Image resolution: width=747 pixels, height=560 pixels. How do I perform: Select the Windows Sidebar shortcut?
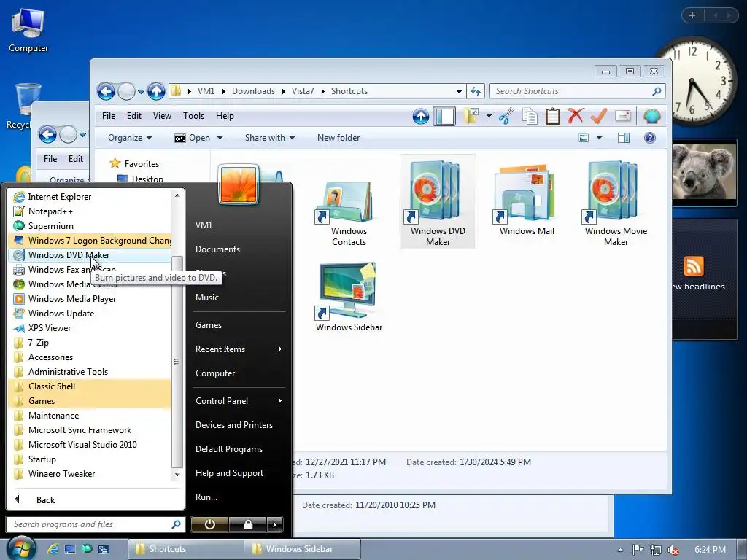click(x=349, y=297)
